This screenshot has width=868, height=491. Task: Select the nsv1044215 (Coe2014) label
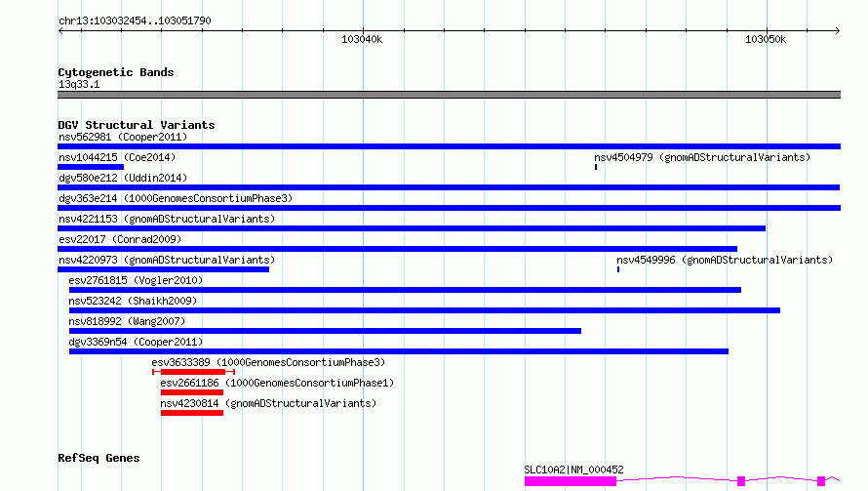[117, 157]
